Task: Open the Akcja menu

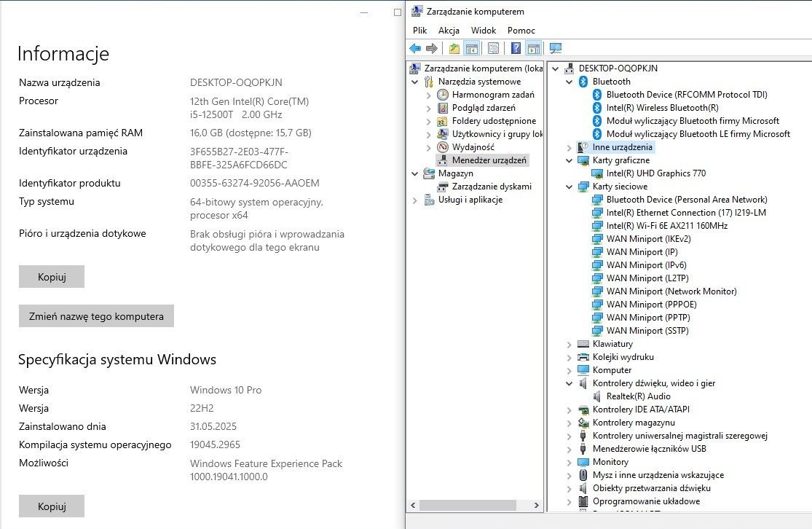Action: [x=449, y=31]
